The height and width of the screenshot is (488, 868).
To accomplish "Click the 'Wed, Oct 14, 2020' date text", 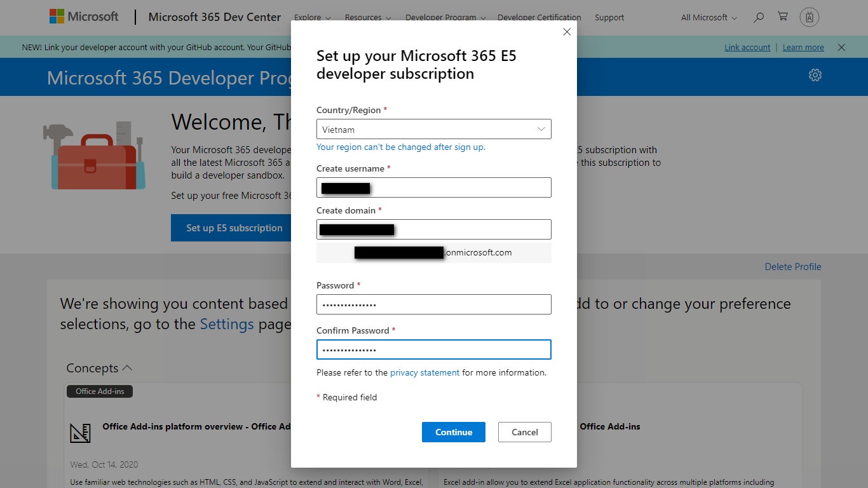I will coord(104,464).
